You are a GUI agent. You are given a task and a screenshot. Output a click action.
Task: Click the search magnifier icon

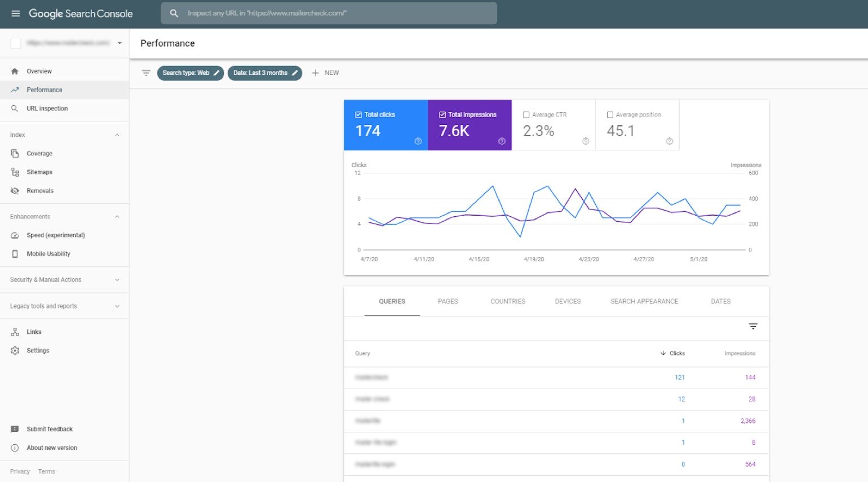click(x=174, y=13)
